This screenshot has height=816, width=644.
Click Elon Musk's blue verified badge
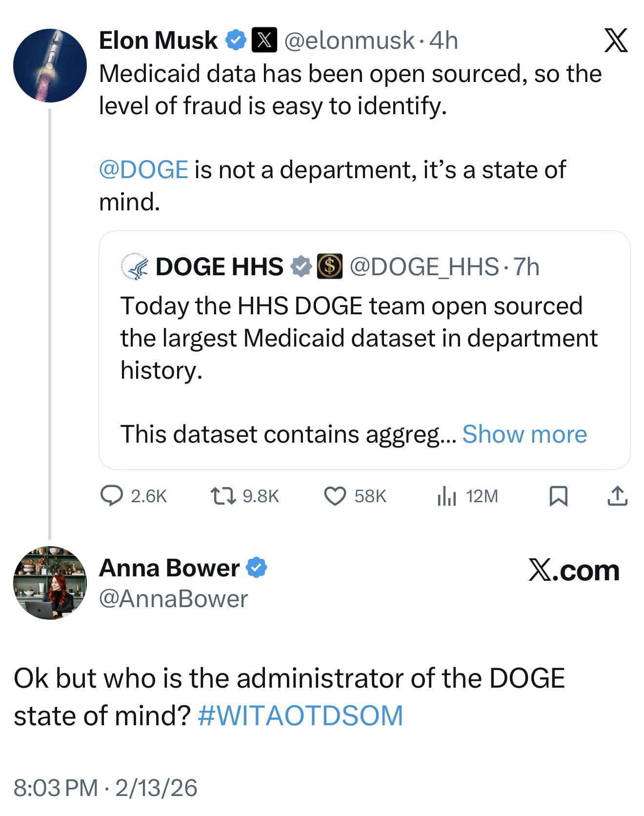(x=235, y=40)
